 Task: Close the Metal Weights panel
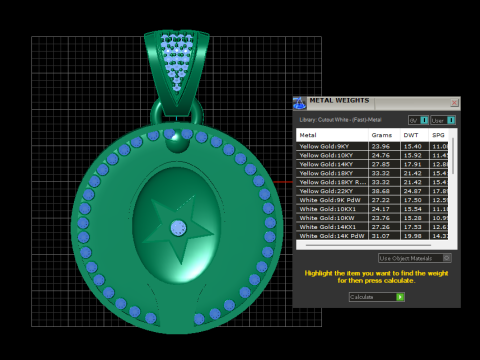454,103
